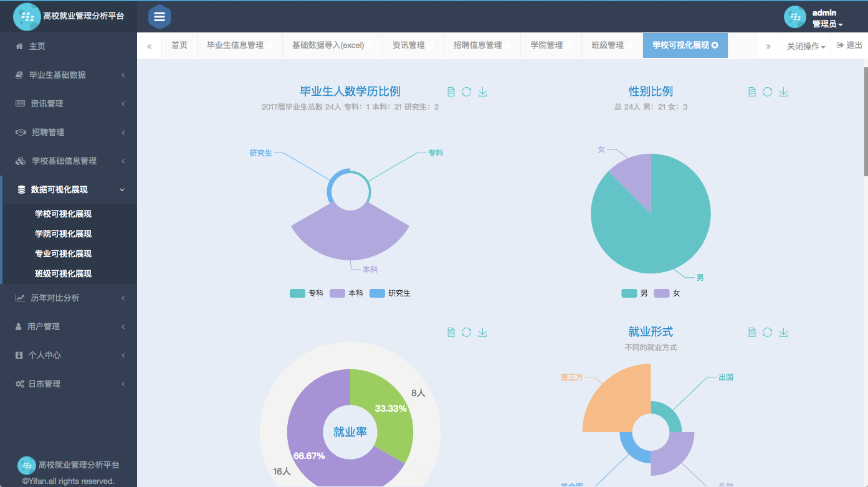Screen dimensions: 868x487
Task: Expand the 学校基础信息管理 sidebar menu
Action: [x=69, y=161]
